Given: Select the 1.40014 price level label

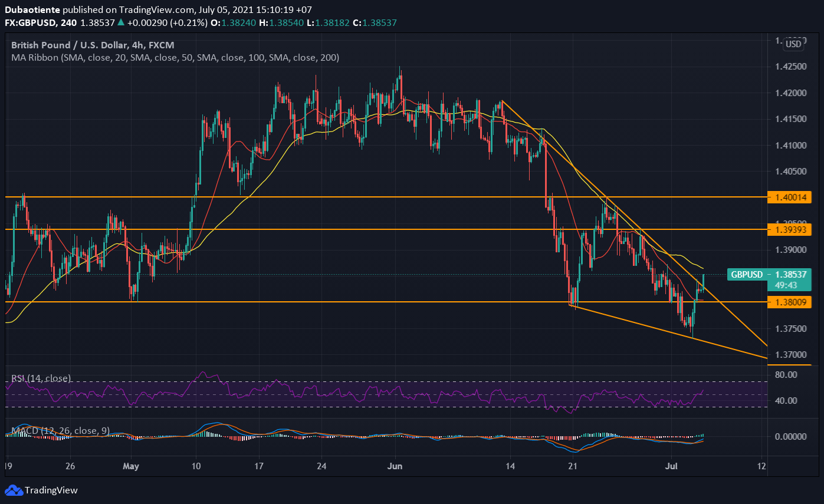Looking at the screenshot, I should tap(789, 197).
